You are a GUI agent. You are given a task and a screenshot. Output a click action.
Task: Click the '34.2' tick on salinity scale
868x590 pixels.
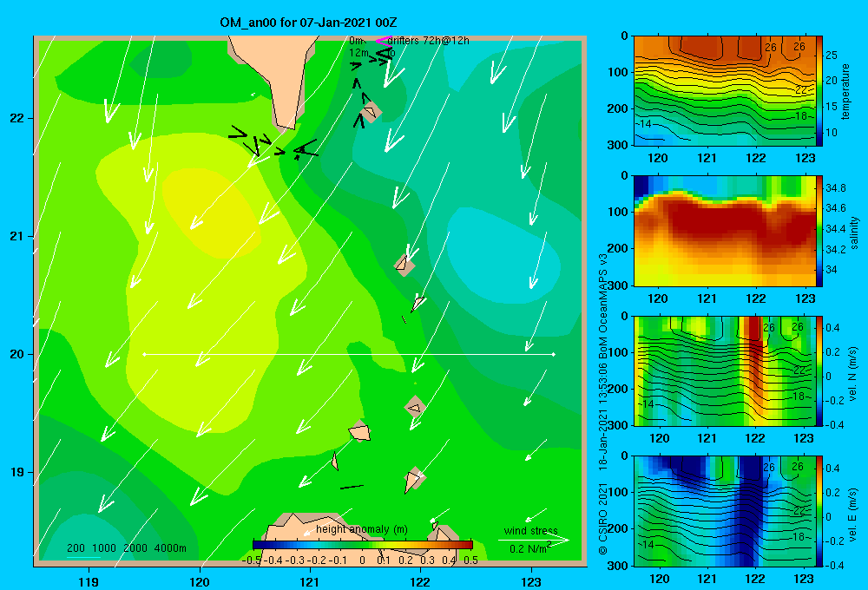[x=835, y=250]
